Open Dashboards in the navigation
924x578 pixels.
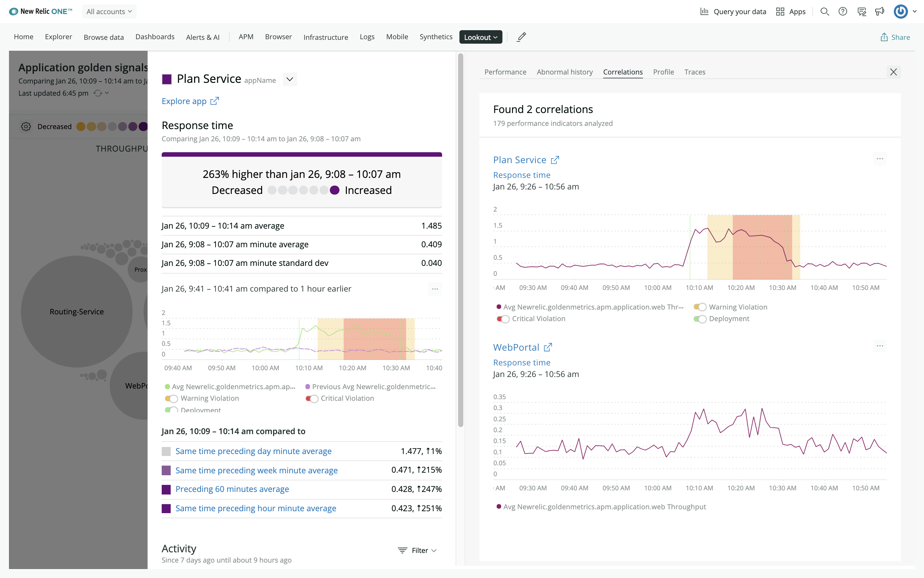tap(155, 37)
